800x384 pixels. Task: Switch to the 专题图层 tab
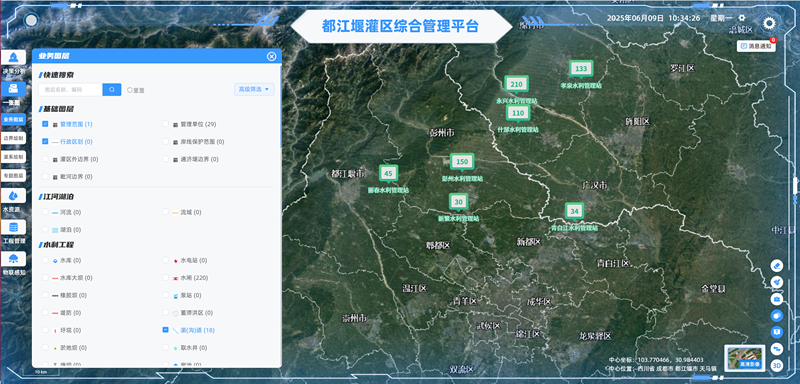pos(13,175)
